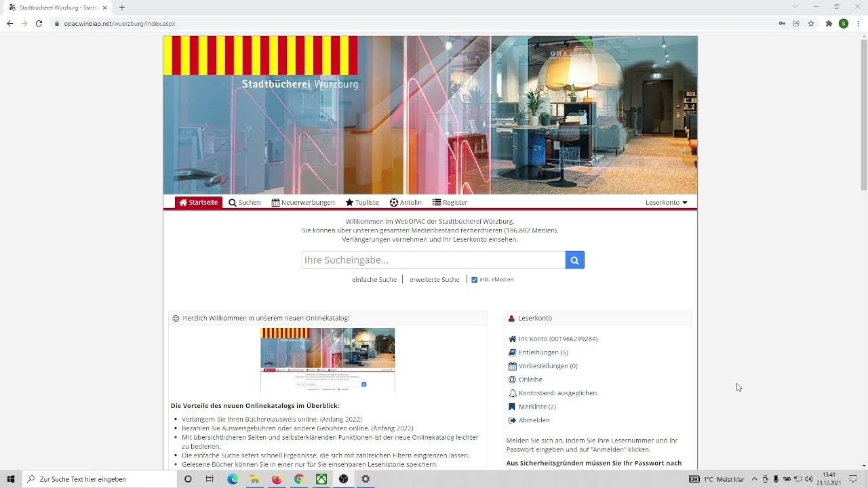Click the home icon beside Ins Konto
Image resolution: width=868 pixels, height=488 pixels.
(512, 339)
